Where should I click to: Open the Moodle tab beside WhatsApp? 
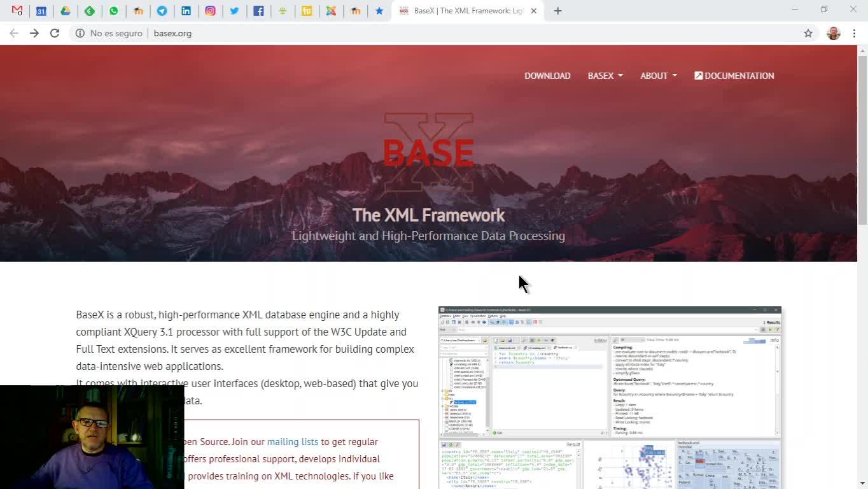pos(138,11)
